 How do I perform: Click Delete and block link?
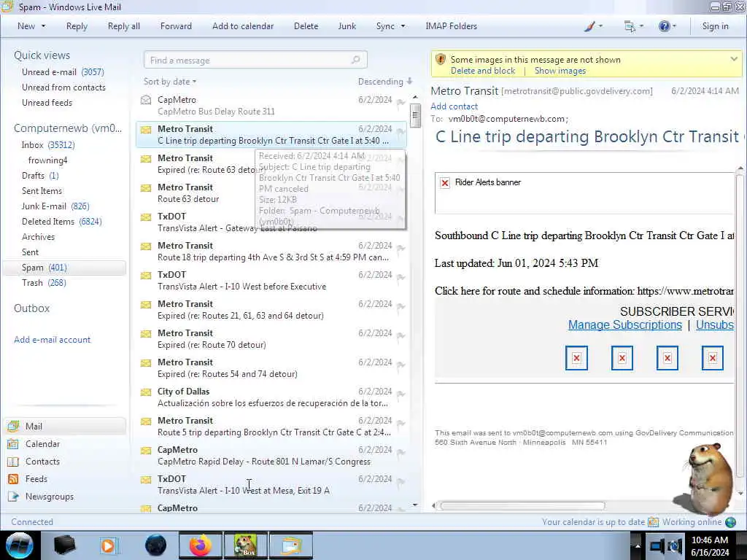tap(483, 71)
